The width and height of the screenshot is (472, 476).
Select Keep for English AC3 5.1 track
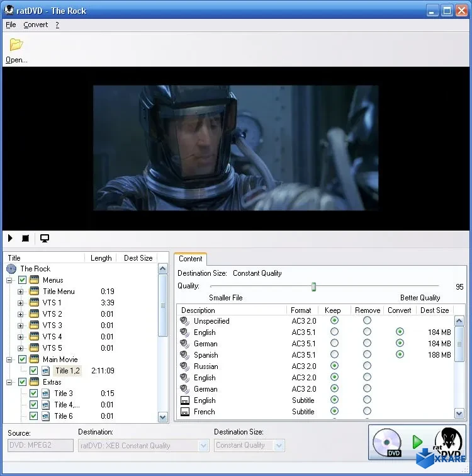334,332
